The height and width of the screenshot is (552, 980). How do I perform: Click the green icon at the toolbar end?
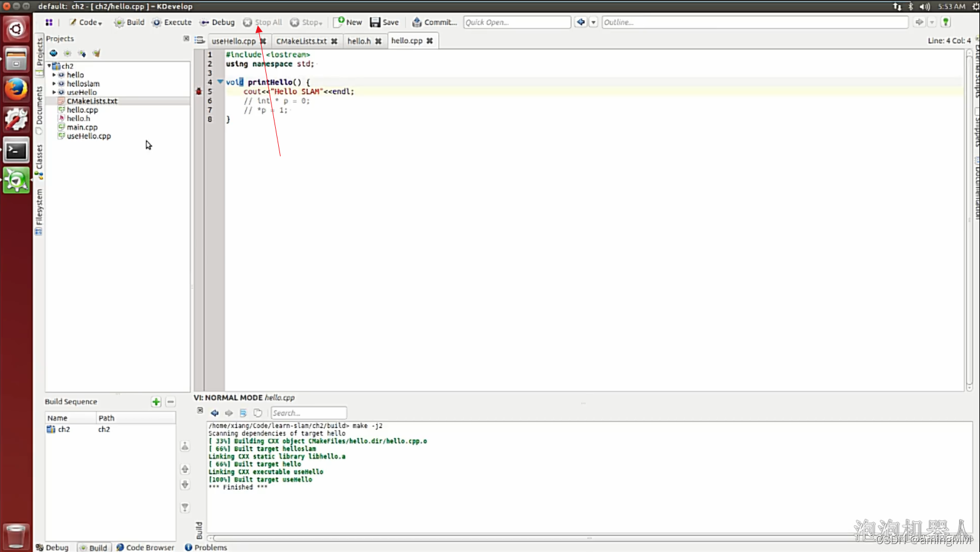(x=946, y=22)
